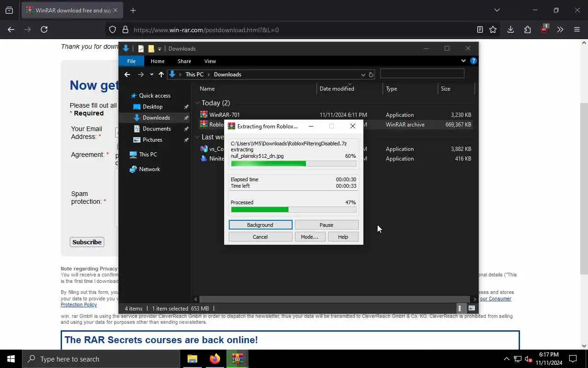Click the list all tabs dropdown

click(x=497, y=10)
